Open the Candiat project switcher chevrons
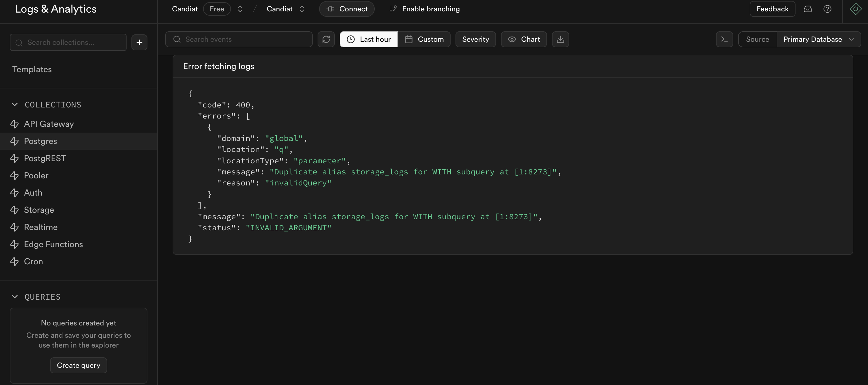Viewport: 868px width, 385px height. (302, 9)
